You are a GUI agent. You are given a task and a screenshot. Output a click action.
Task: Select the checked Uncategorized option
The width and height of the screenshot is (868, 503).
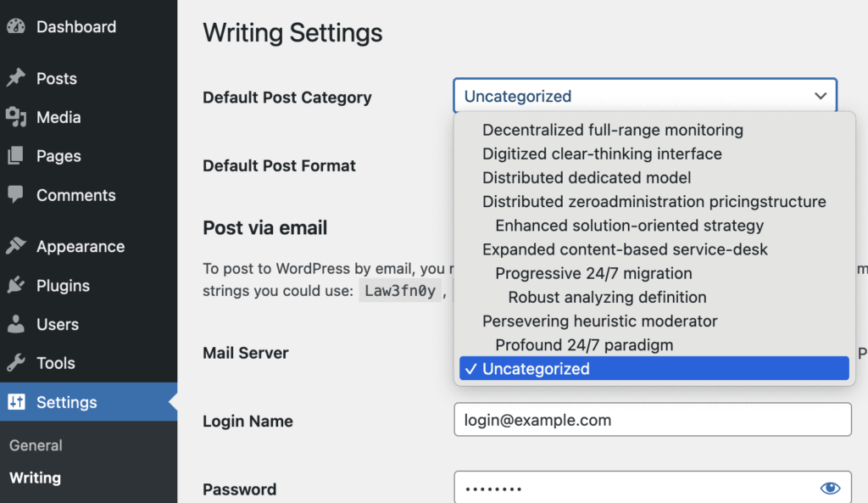[654, 368]
